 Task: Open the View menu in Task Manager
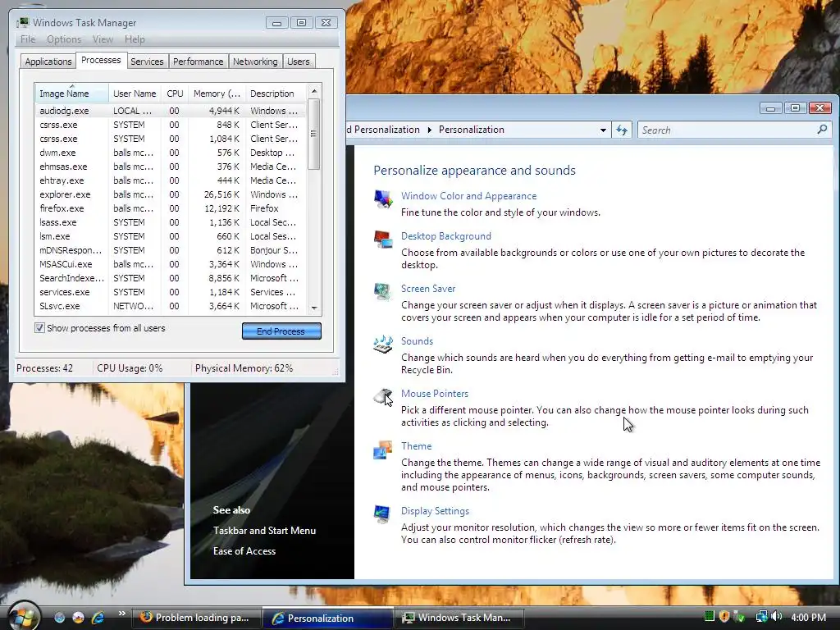[103, 39]
